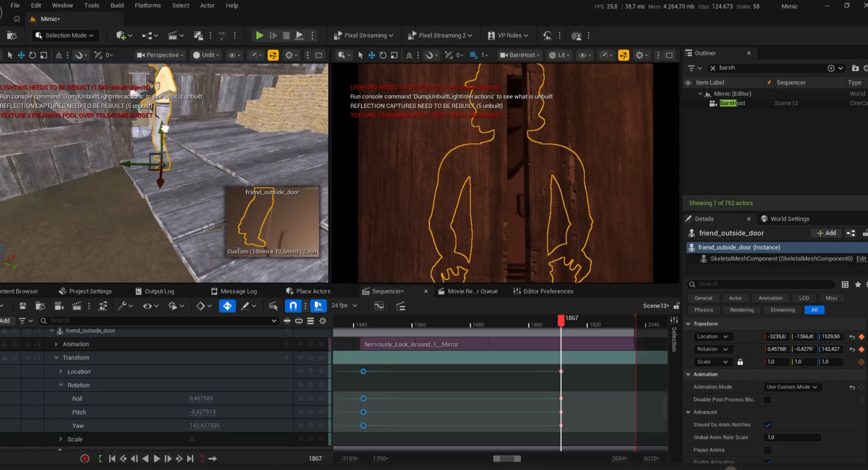Maximize the Perspective viewport
868x470 pixels.
coord(319,55)
